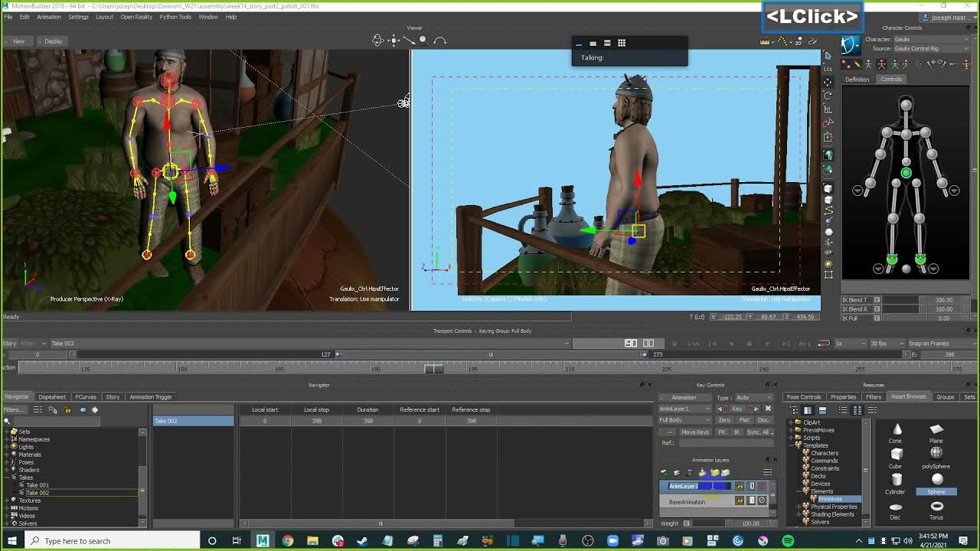
Task: Click the blue back arrow in Navigator
Action: coord(83,410)
